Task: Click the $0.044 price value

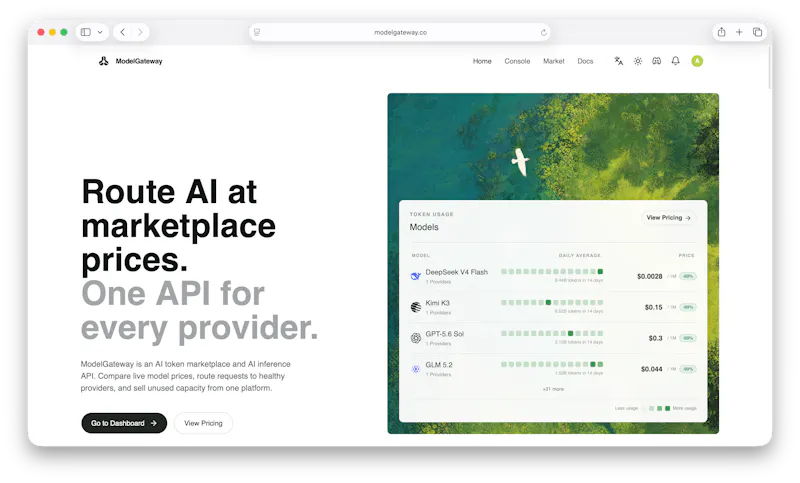Action: pyautogui.click(x=652, y=369)
